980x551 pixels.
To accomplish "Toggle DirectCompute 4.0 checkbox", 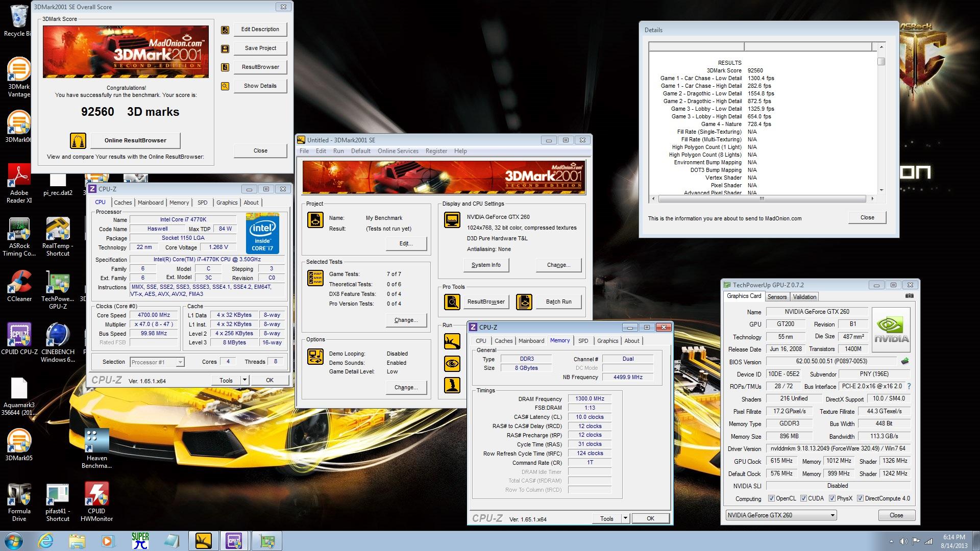I will [860, 498].
